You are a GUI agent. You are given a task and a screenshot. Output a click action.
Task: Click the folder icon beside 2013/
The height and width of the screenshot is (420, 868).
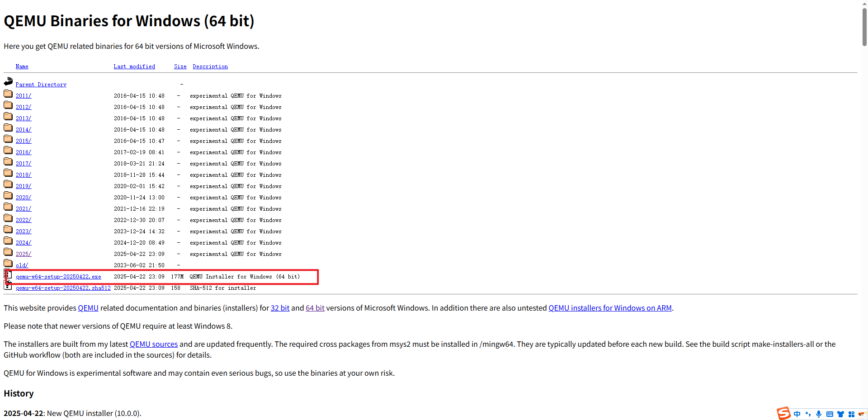(8, 116)
